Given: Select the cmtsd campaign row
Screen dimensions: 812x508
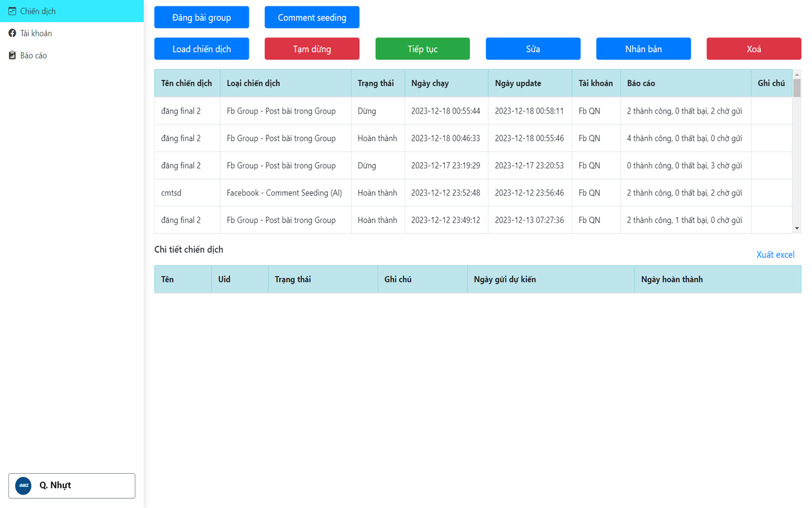Looking at the screenshot, I should (x=473, y=192).
